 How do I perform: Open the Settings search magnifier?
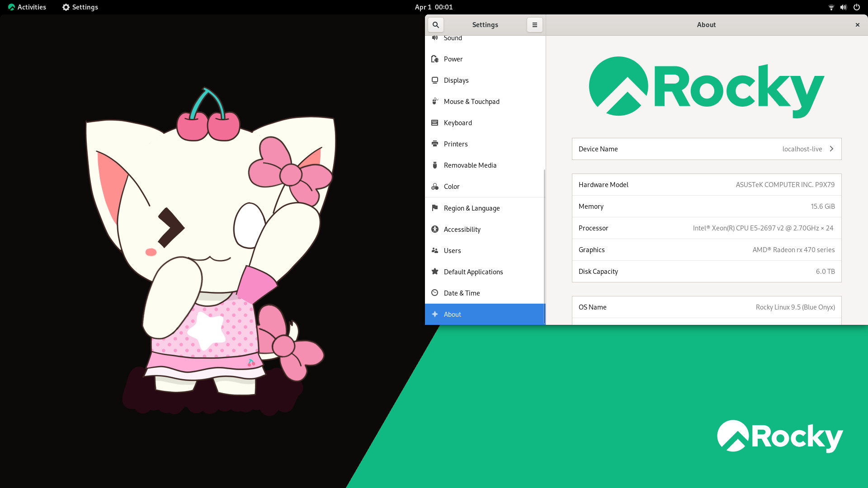click(436, 25)
